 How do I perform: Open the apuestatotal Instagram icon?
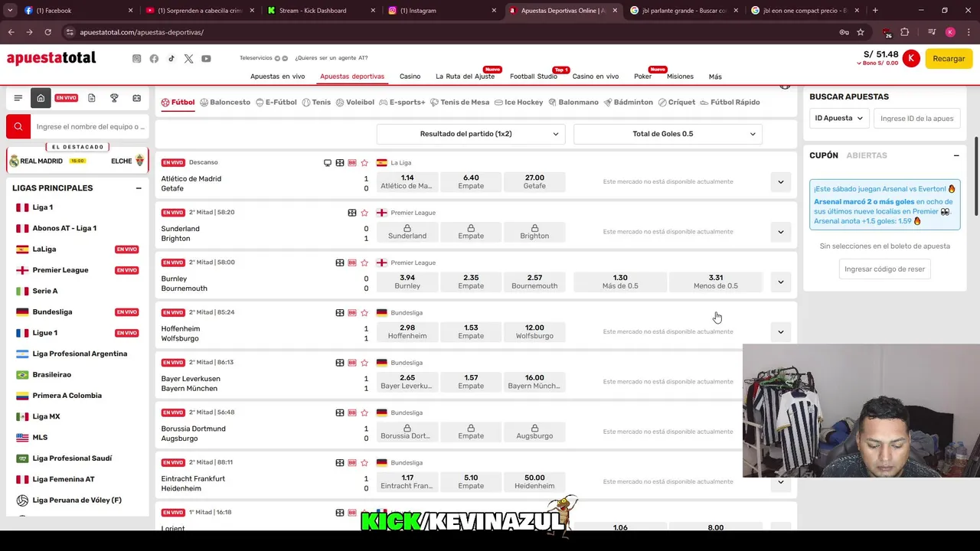[x=136, y=59]
